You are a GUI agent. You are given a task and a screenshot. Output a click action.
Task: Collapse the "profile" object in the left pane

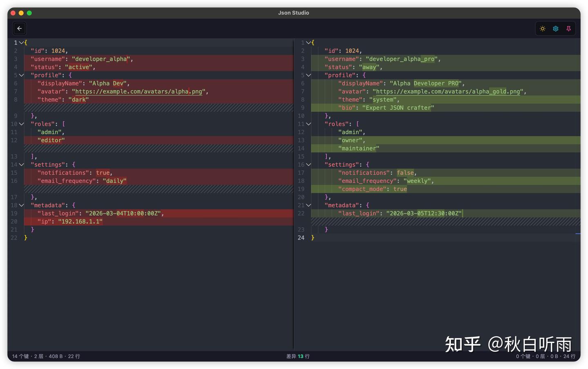tap(22, 75)
